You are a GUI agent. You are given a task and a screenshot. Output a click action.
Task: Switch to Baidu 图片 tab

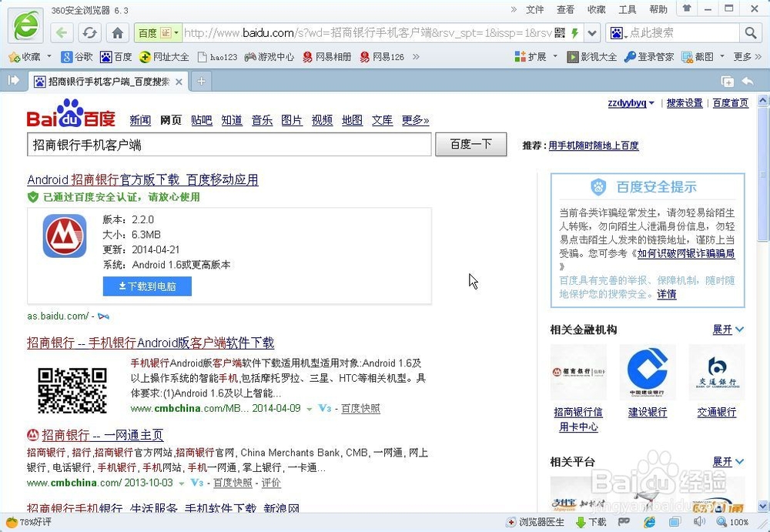[292, 120]
